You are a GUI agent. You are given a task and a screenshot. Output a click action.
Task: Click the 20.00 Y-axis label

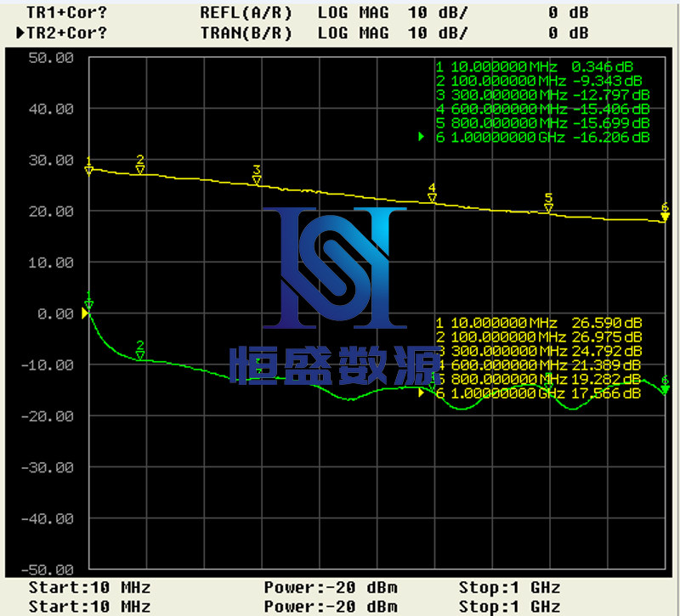point(51,212)
